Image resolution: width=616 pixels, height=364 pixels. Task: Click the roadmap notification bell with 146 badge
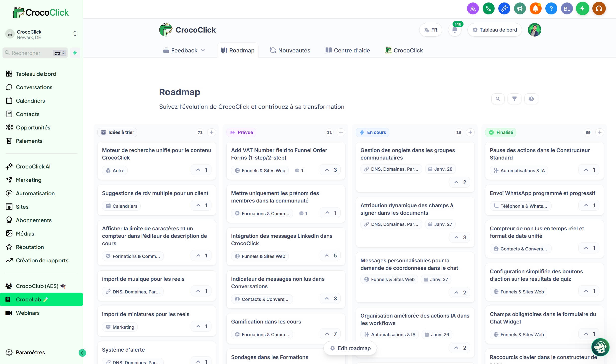pos(455,30)
